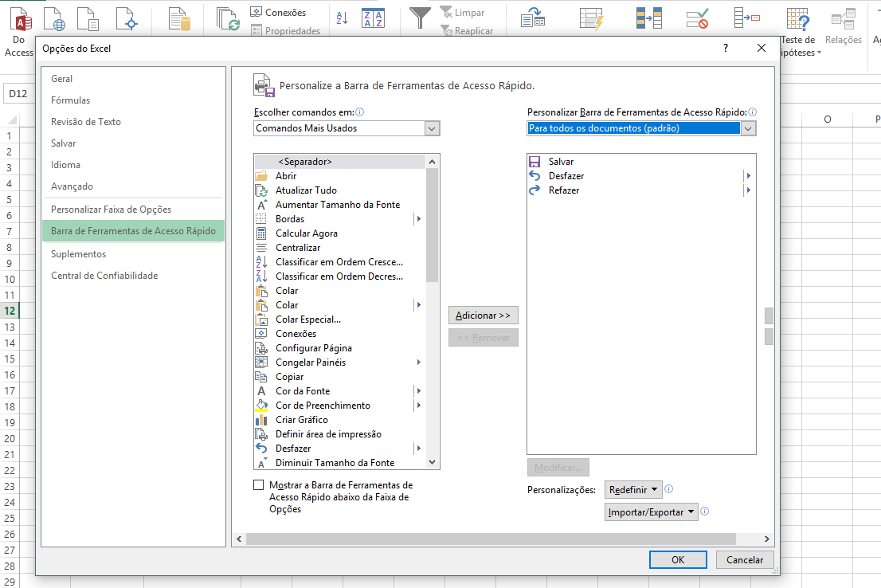Click the Cancelar button

click(745, 560)
